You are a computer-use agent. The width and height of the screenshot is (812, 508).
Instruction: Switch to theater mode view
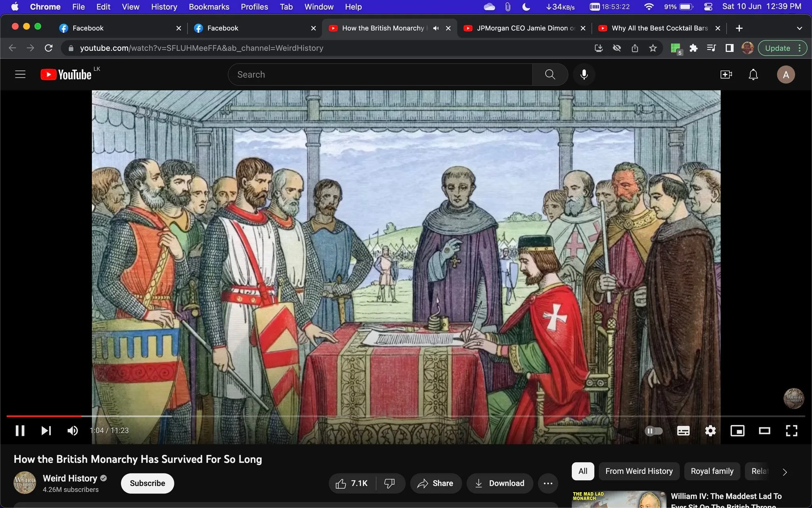click(764, 431)
